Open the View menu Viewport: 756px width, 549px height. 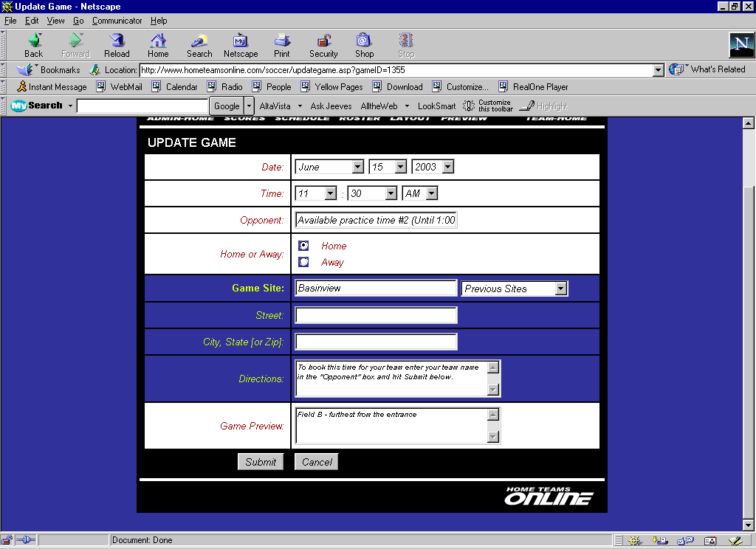[55, 21]
